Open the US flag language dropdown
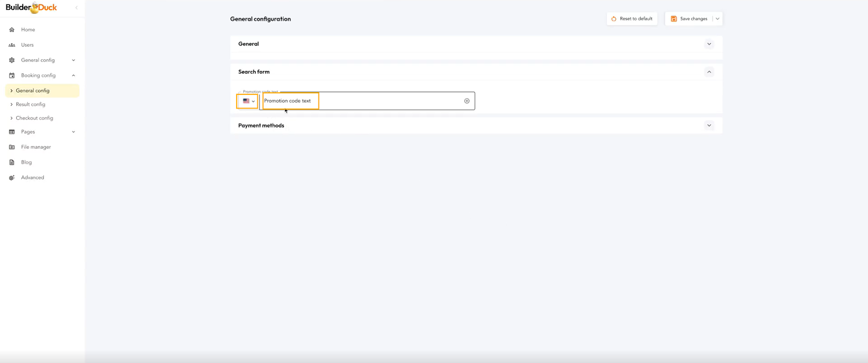The height and width of the screenshot is (363, 868). (x=248, y=101)
